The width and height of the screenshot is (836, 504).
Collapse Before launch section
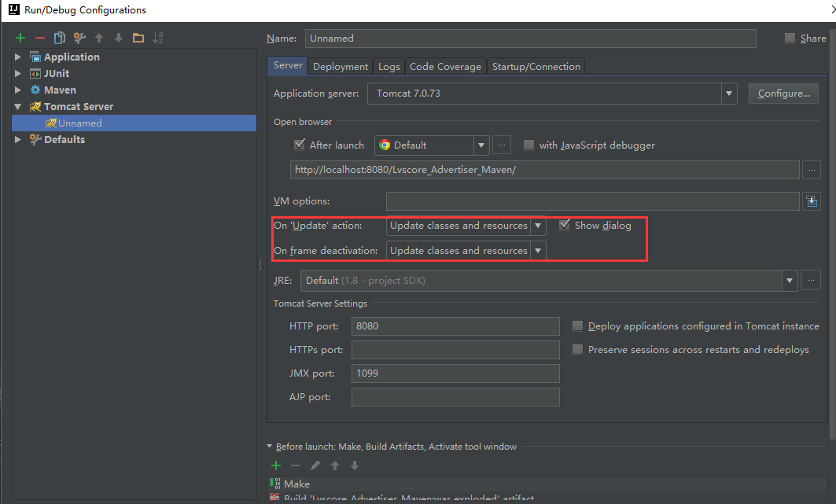click(269, 447)
